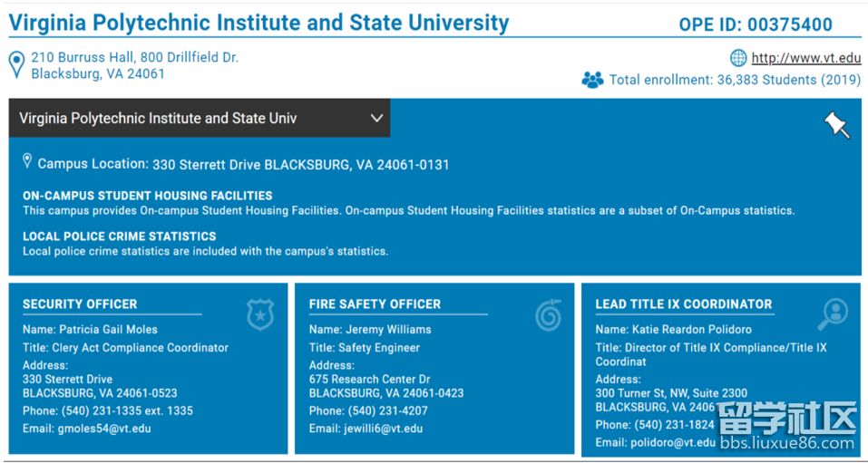Screen dimensions: 868x463
Task: Click the pushpin icon in blue panel
Action: pos(837,125)
